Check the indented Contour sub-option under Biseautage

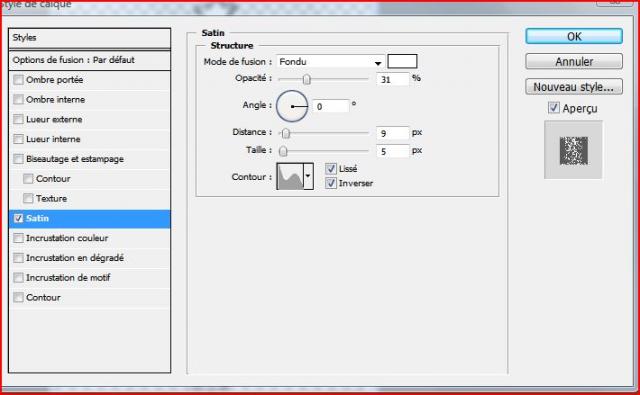pyautogui.click(x=28, y=178)
